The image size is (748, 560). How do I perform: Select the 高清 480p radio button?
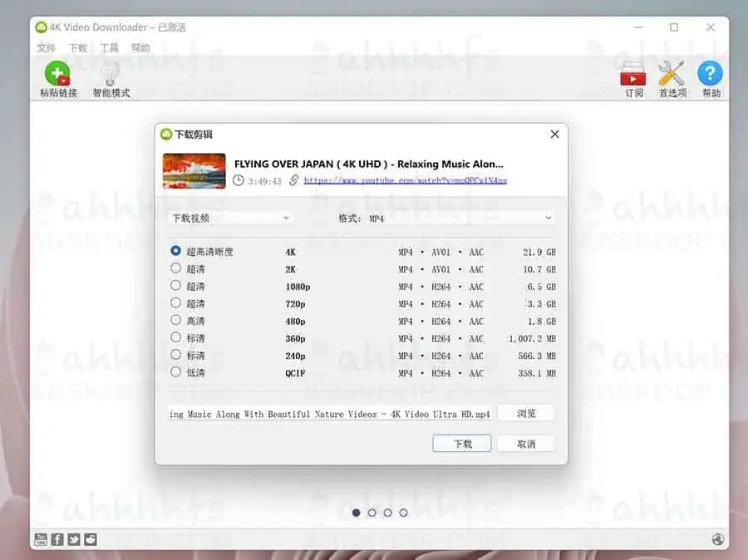(x=175, y=320)
